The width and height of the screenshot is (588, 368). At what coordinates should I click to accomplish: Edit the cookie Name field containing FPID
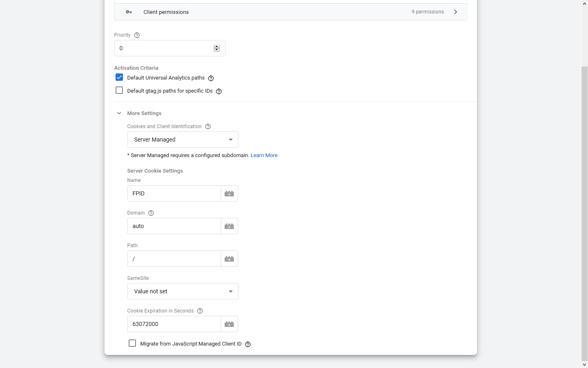(174, 193)
